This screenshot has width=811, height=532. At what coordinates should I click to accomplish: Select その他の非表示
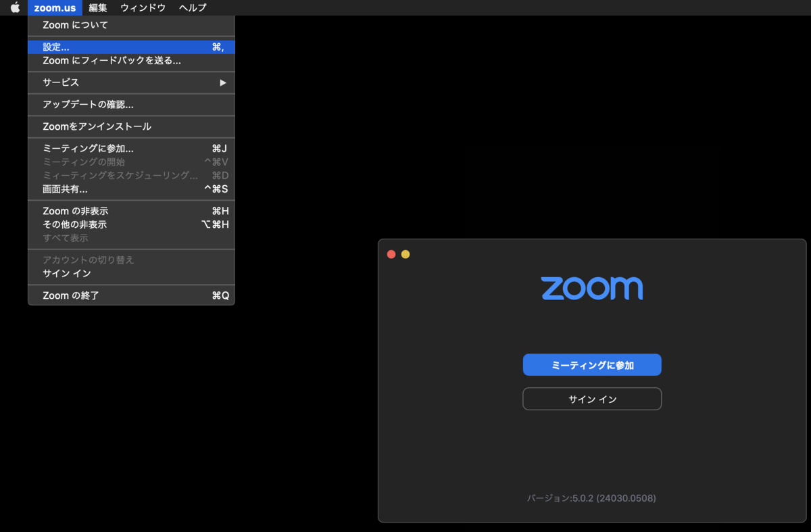click(x=131, y=224)
